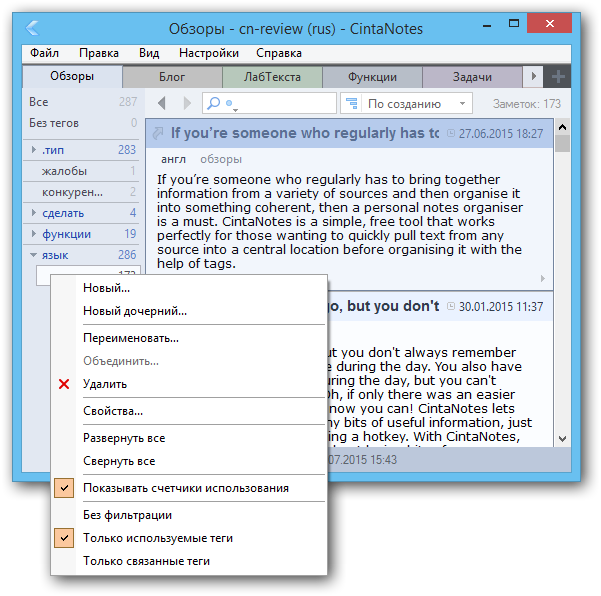Viewport: 601px width, 596px height.
Task: Click the 30.01.2015 11:37 note date
Action: pos(501,307)
